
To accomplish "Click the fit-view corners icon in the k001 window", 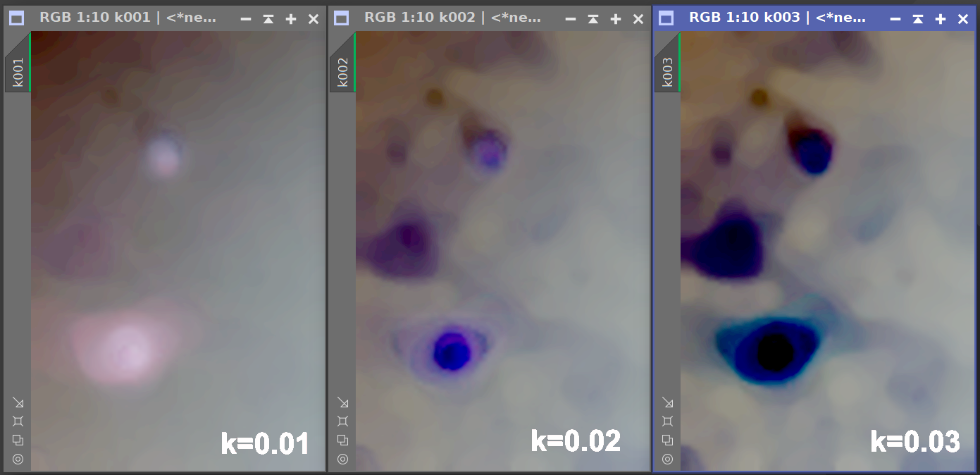I will point(18,421).
